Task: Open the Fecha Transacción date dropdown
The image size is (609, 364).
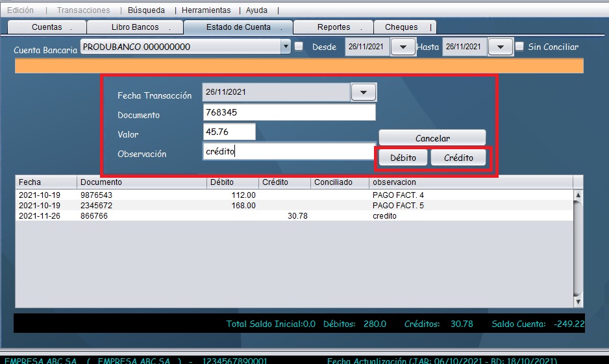Action: [364, 93]
